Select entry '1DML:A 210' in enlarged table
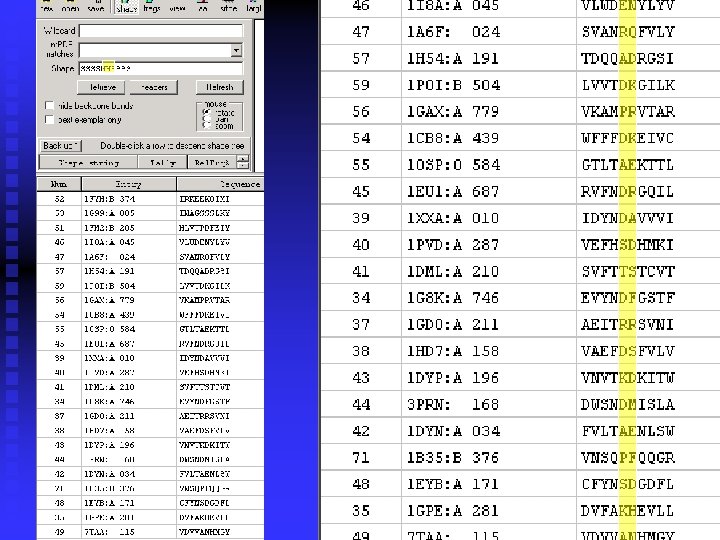This screenshot has width=720, height=540. (453, 271)
